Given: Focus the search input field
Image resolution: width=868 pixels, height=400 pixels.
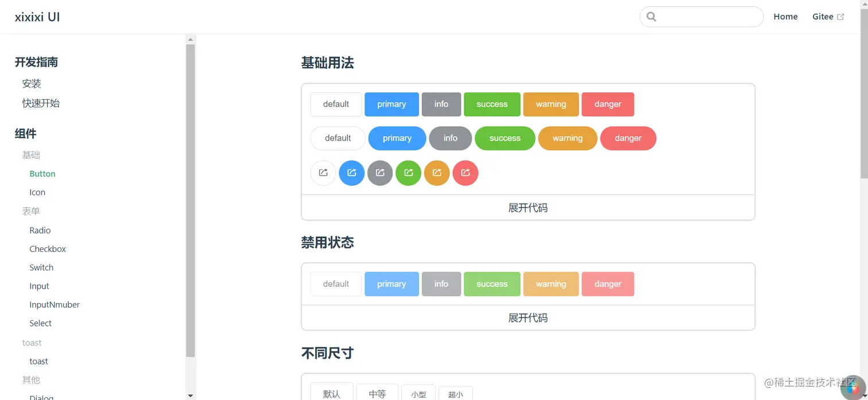Looking at the screenshot, I should coord(702,17).
